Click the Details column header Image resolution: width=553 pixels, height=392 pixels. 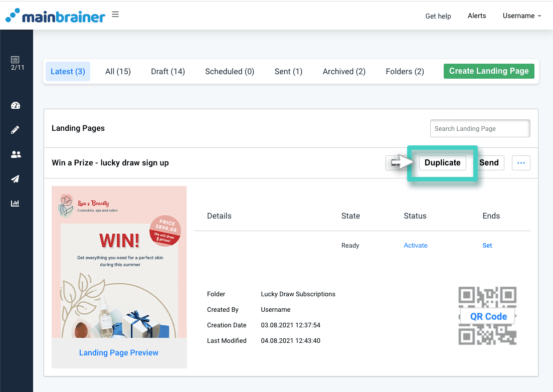[219, 216]
